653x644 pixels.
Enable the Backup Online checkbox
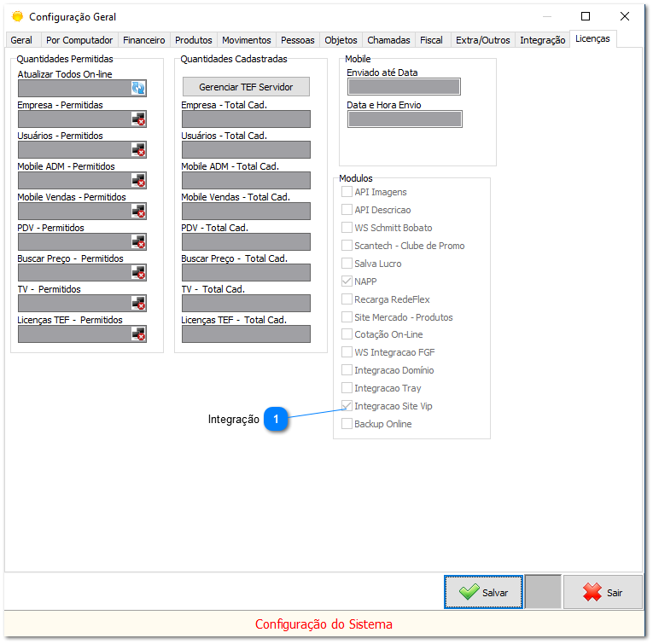(347, 424)
